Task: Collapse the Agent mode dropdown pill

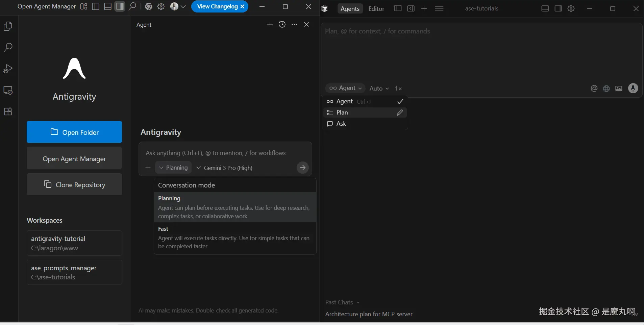Action: point(345,88)
